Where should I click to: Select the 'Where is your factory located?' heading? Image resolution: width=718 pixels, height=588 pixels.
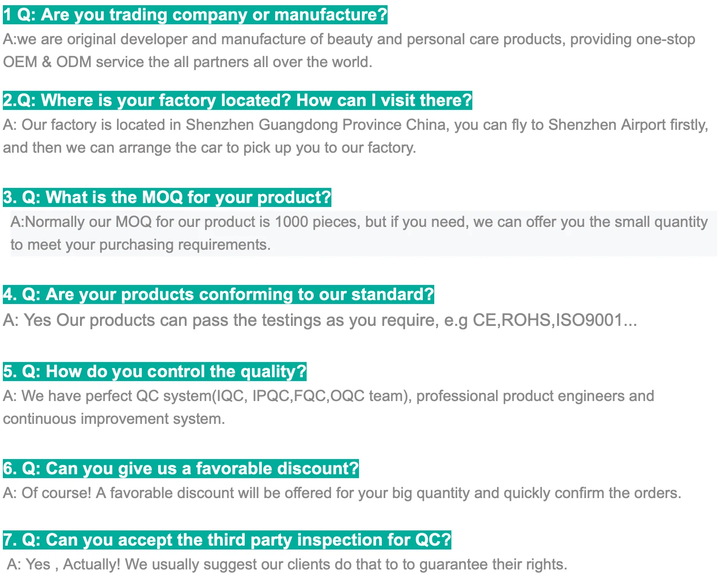click(x=238, y=100)
